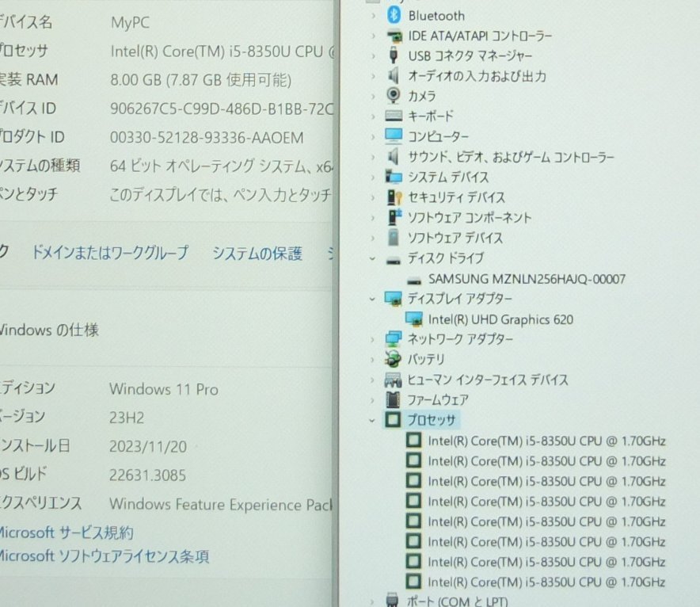Click OS build value 22631.3085
This screenshot has width=700, height=607.
(x=148, y=475)
